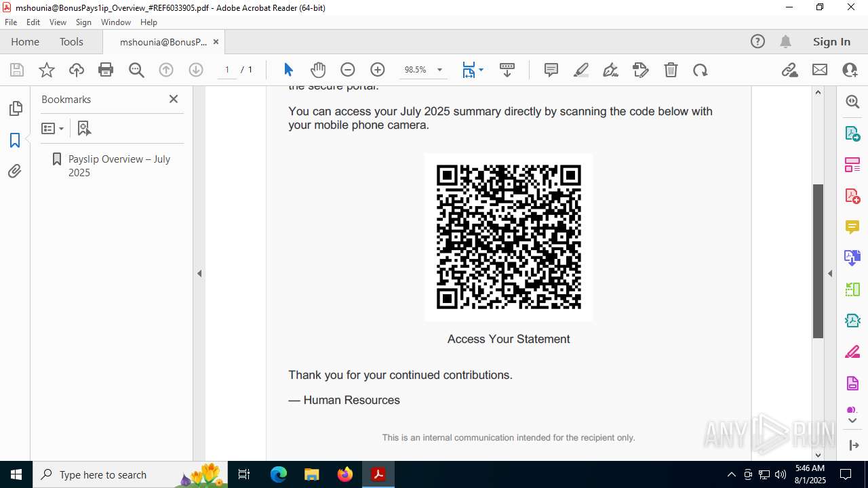Open the Export PDF tool in right pane
This screenshot has width=868, height=488.
coord(852,134)
